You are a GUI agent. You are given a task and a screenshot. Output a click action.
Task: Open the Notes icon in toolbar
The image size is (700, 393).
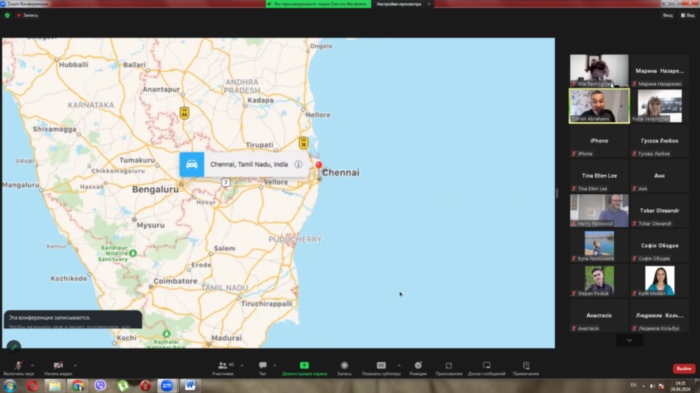coord(526,368)
